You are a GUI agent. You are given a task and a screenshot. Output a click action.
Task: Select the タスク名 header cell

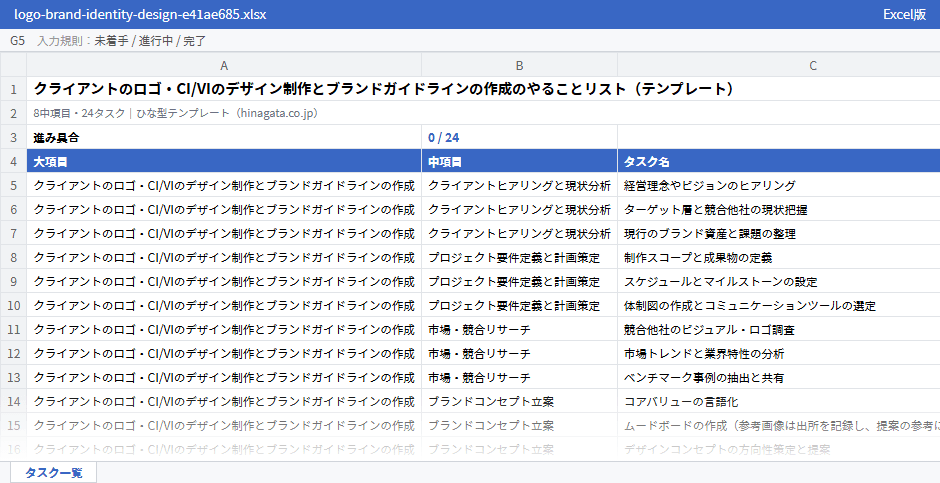point(779,162)
